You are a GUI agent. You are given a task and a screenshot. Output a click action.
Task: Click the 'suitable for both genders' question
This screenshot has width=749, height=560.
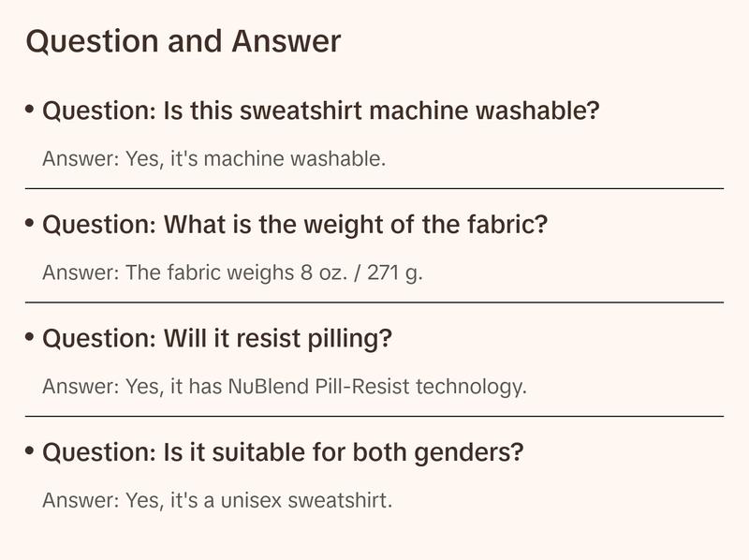(x=283, y=453)
